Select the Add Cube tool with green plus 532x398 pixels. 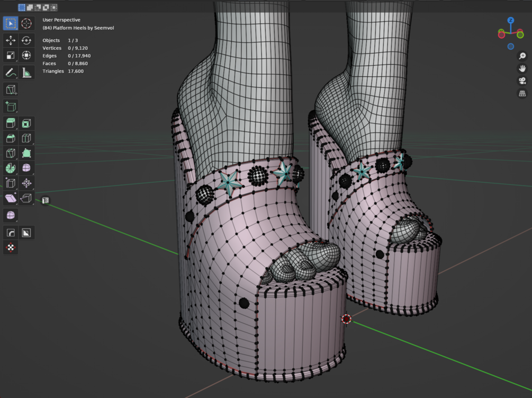11,107
